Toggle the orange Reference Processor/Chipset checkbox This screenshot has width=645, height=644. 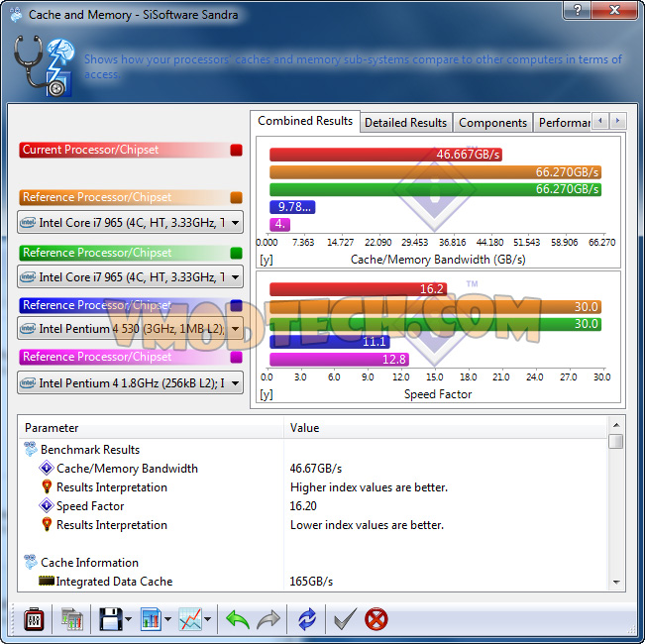point(236,198)
